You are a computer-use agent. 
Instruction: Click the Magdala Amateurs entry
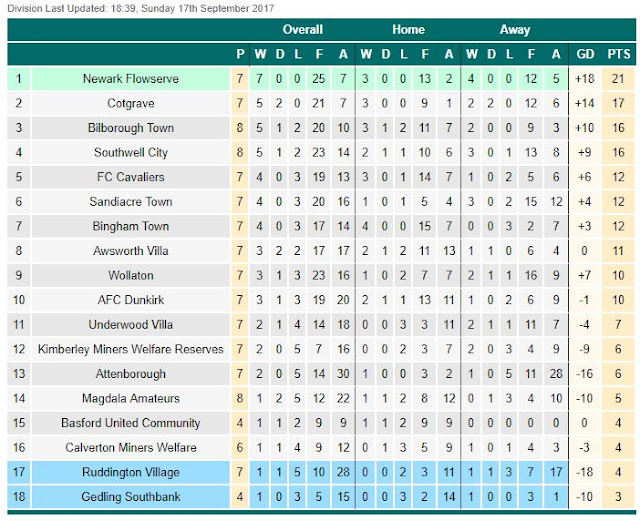130,398
